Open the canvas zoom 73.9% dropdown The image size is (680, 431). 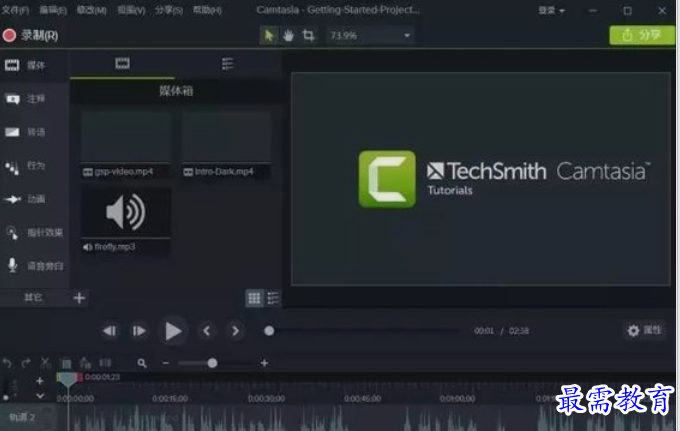[x=370, y=36]
